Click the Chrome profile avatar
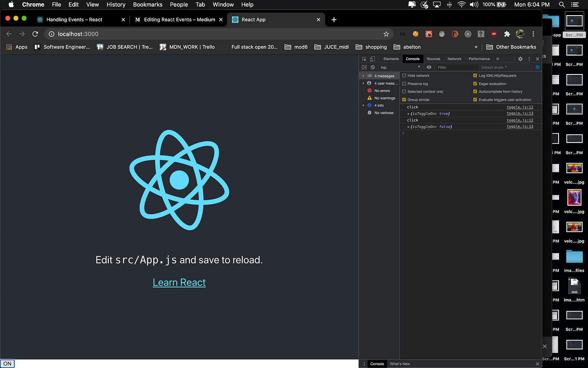This screenshot has height=368, width=588. 520,34
